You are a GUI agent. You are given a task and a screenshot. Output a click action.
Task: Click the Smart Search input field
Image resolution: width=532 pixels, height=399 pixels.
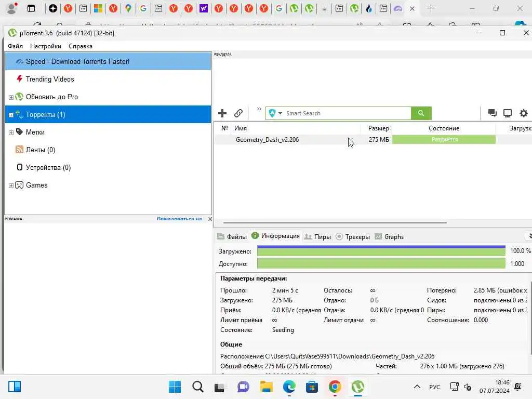pos(347,113)
